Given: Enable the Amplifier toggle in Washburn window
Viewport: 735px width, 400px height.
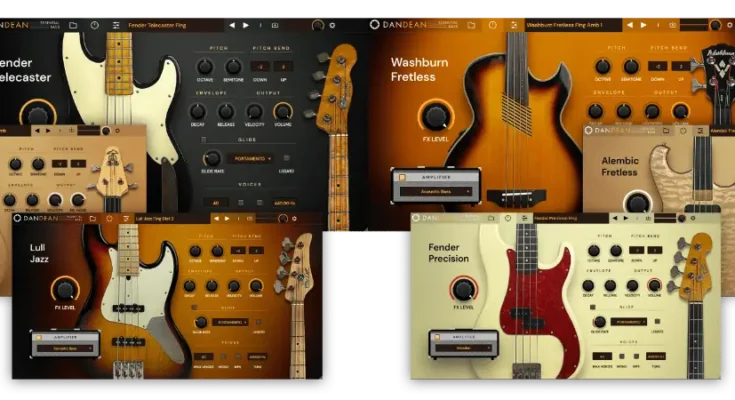Looking at the screenshot, I should pyautogui.click(x=404, y=177).
